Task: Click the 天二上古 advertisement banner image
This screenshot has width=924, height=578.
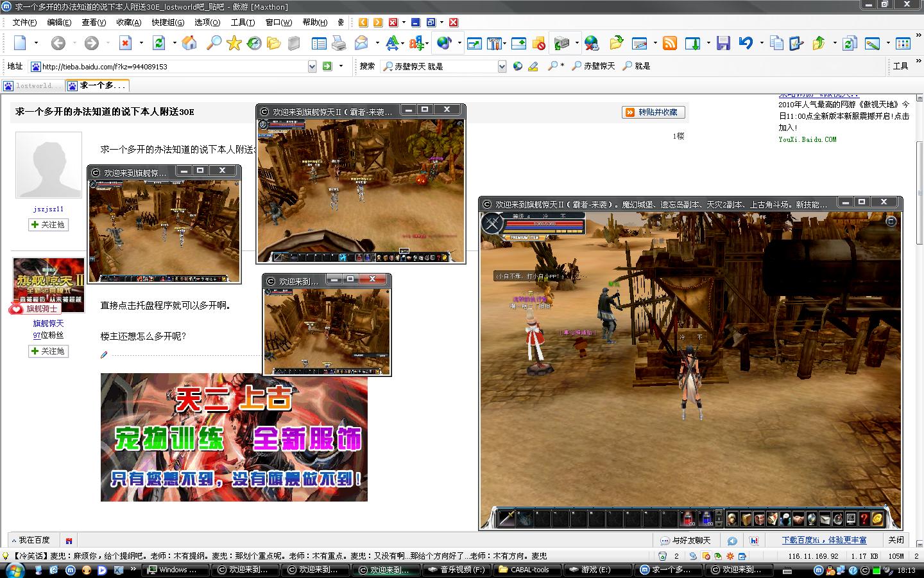Action: point(234,437)
